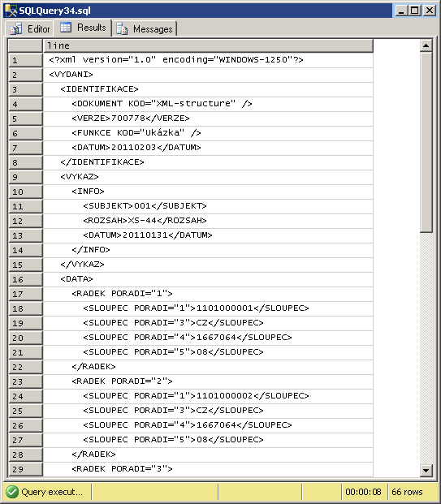441x504 pixels.
Task: Click the cell with VERZE 700778
Action: click(x=208, y=118)
